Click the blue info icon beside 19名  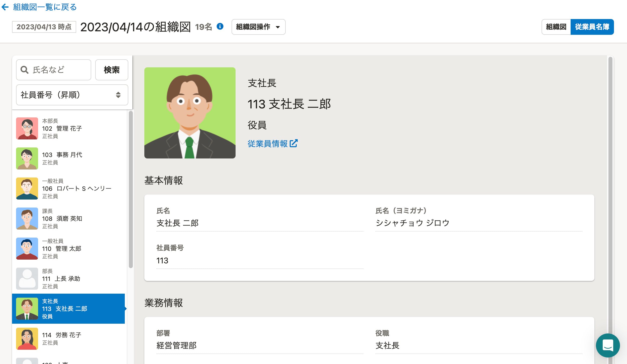point(220,26)
